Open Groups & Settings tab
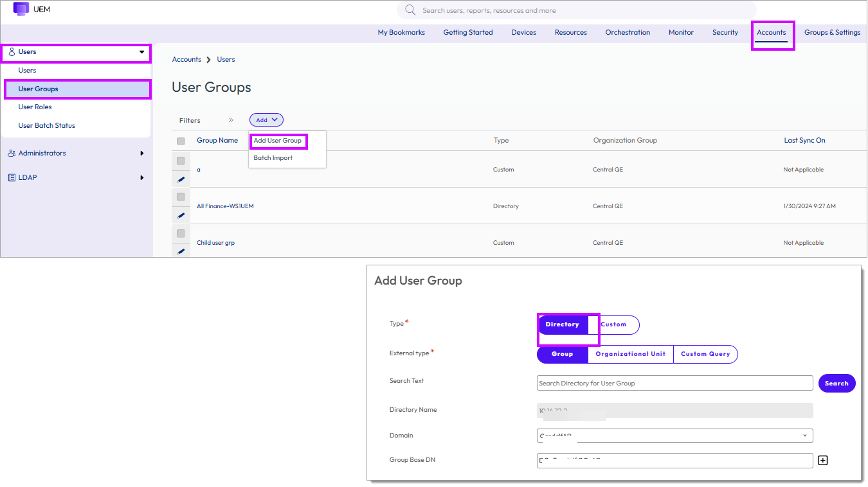 [832, 33]
